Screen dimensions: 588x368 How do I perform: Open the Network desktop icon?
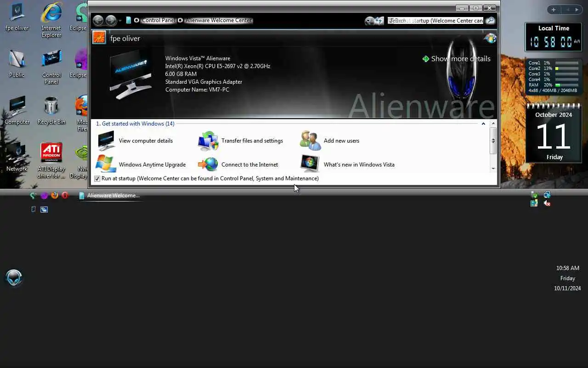[17, 158]
